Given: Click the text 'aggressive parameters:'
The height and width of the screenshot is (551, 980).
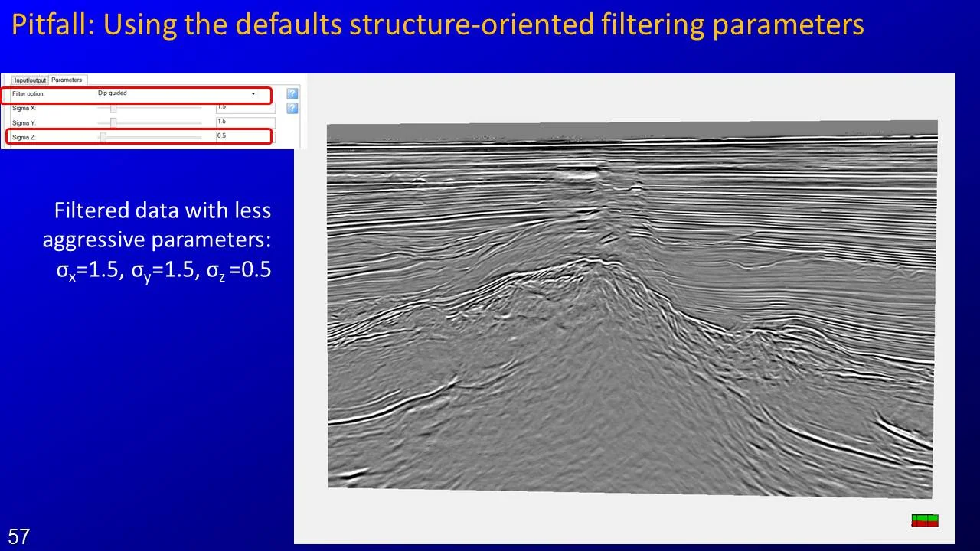Looking at the screenshot, I should (x=157, y=240).
